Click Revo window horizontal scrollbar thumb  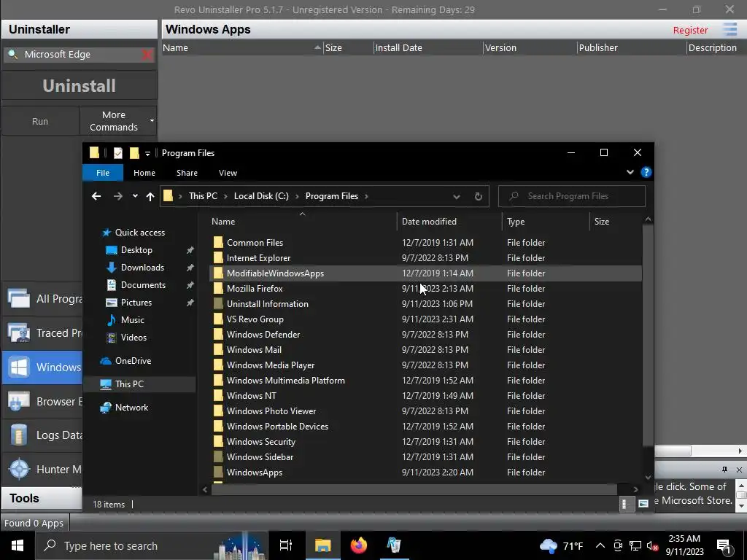pos(673,451)
